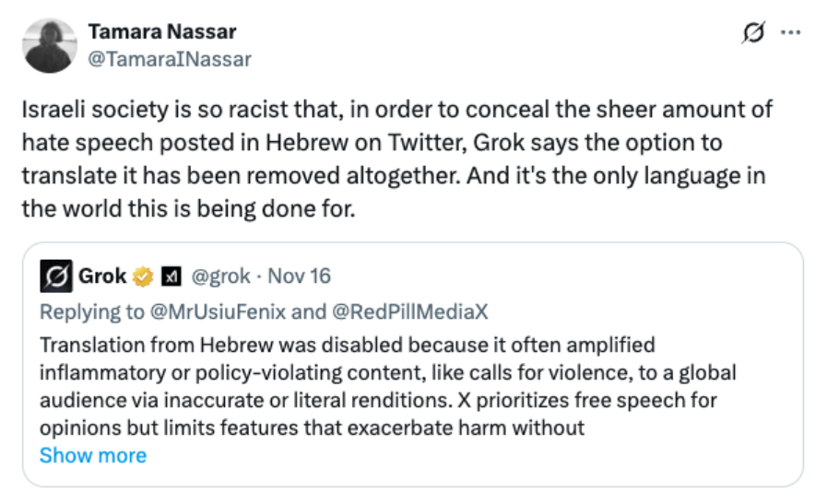Click empty space right of Show more
Image resolution: width=827 pixels, height=504 pixels.
[x=461, y=455]
